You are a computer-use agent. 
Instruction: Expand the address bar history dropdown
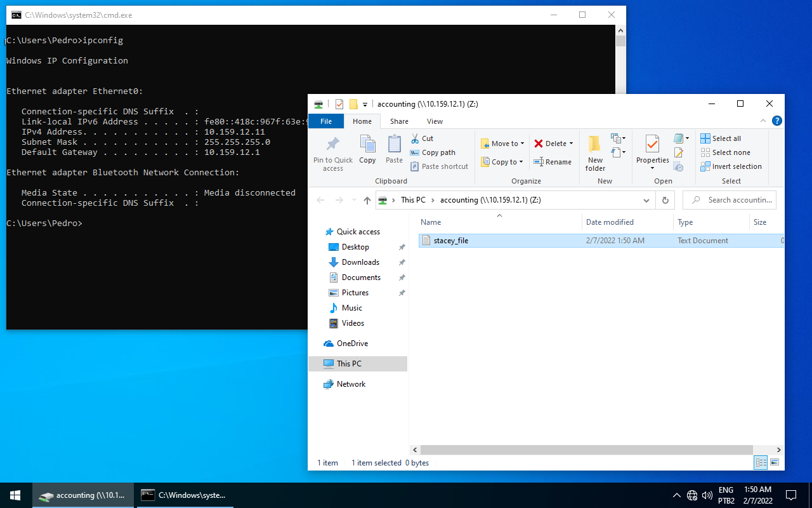point(646,200)
